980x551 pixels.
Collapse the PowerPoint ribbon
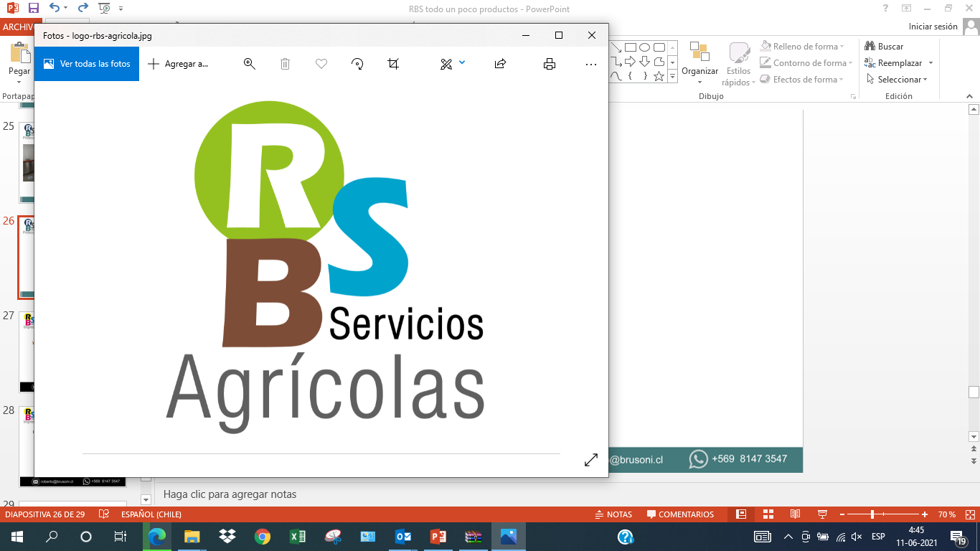pos(971,95)
